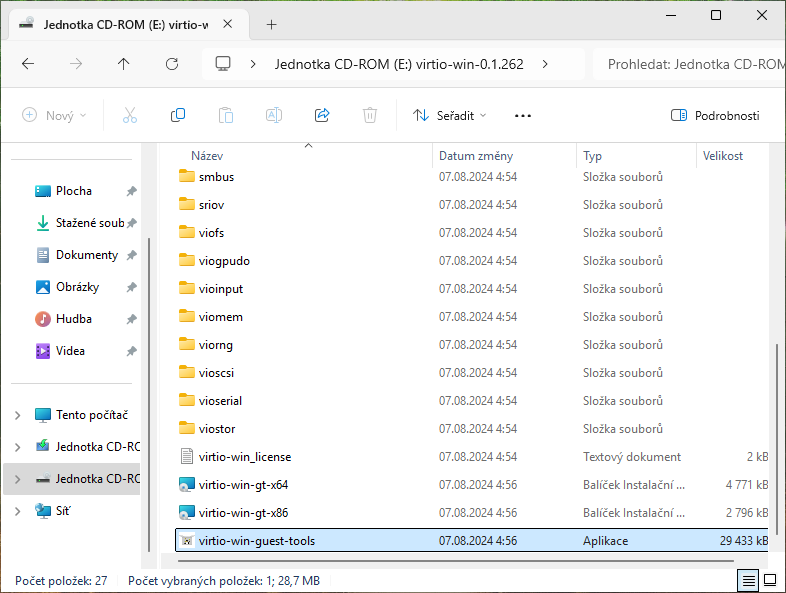Select the virtio-win_license text file icon
The image size is (786, 593).
187,457
